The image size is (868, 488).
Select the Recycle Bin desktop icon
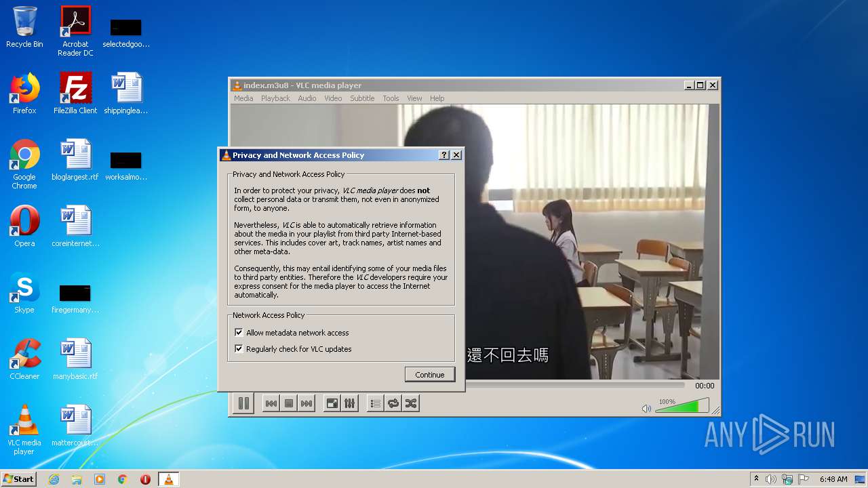pos(24,27)
